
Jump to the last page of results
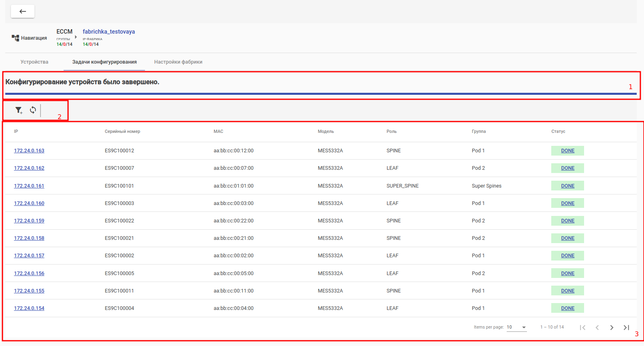click(x=626, y=327)
